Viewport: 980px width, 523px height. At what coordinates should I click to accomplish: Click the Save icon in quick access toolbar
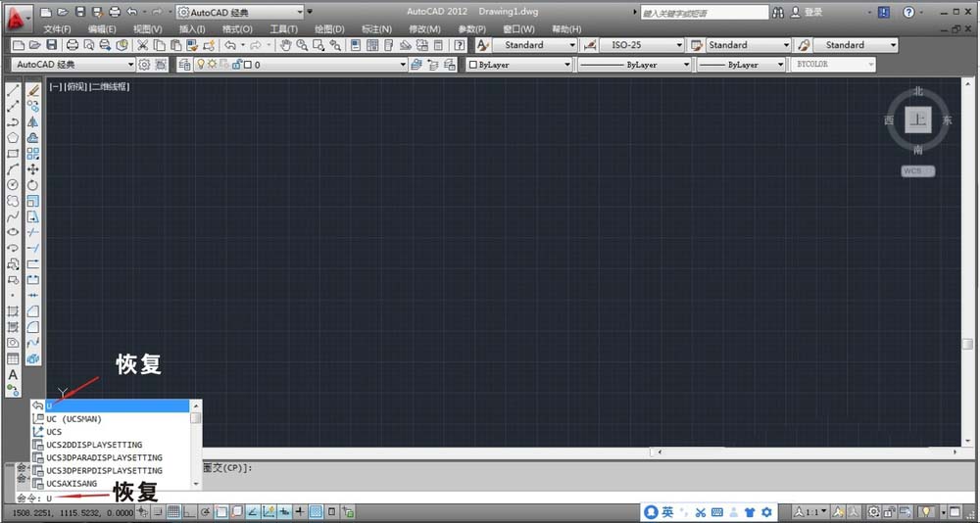point(80,12)
